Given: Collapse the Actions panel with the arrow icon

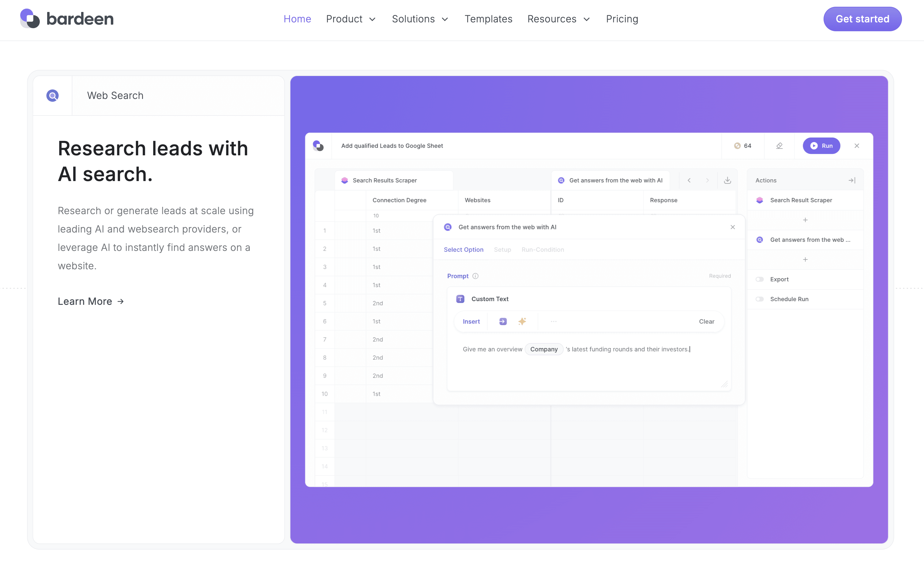Looking at the screenshot, I should (852, 180).
